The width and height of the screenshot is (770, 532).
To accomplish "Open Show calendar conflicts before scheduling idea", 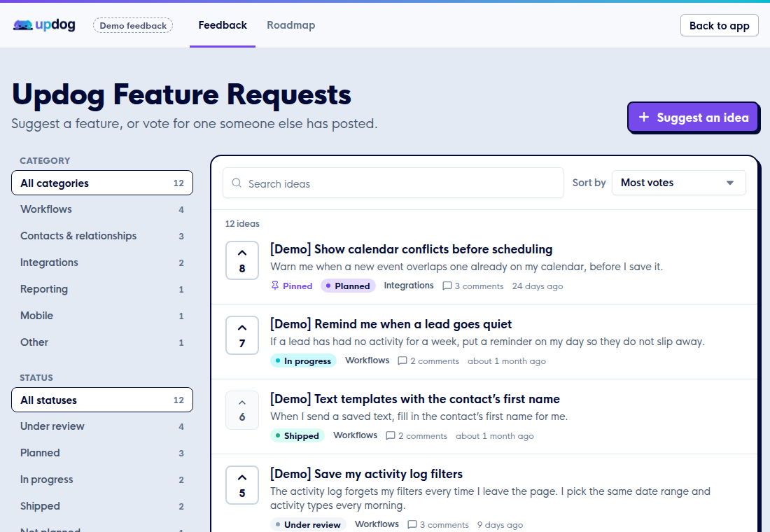I will (411, 249).
